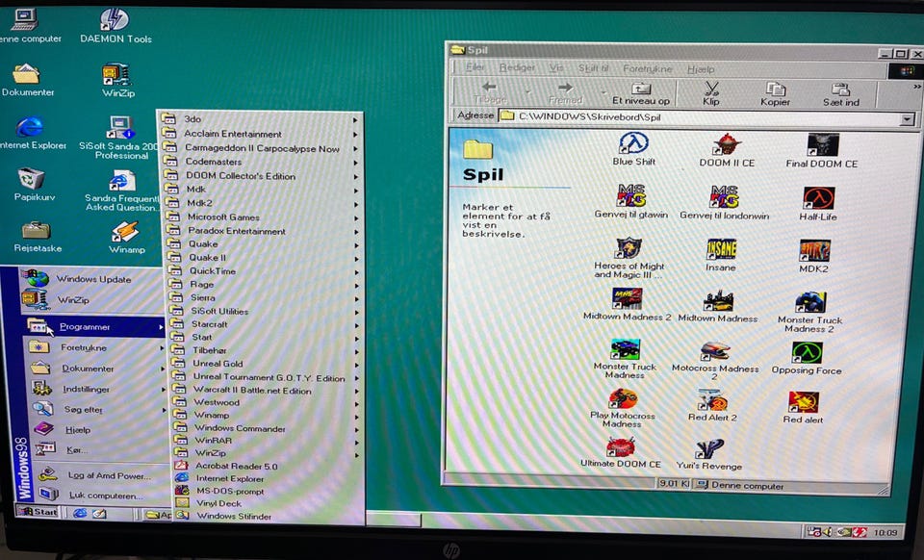Select the Final DOOM CE icon
This screenshot has height=560, width=924.
pyautogui.click(x=822, y=151)
